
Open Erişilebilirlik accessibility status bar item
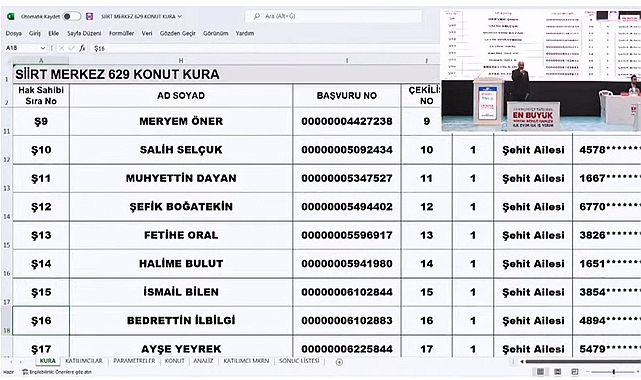coord(57,372)
